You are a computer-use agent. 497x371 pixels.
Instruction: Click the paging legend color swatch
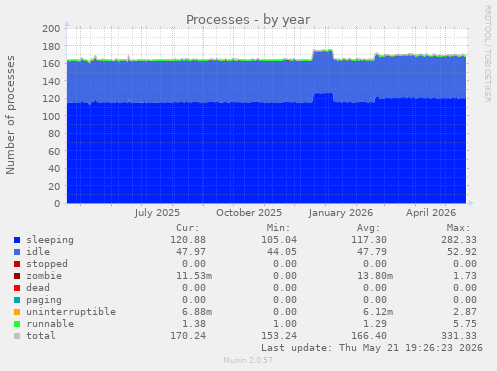pyautogui.click(x=17, y=300)
